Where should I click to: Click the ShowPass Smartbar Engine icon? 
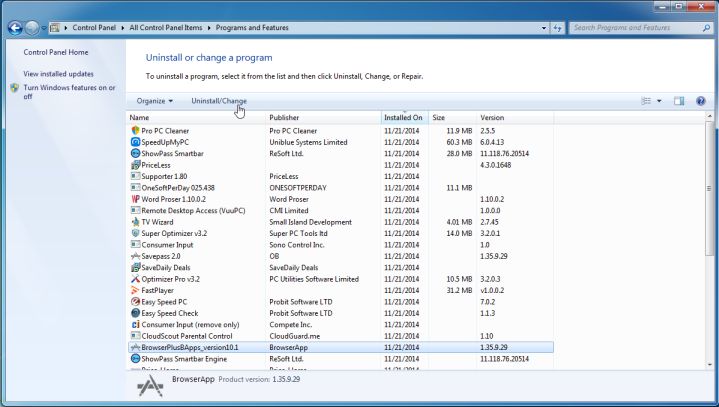pyautogui.click(x=135, y=359)
